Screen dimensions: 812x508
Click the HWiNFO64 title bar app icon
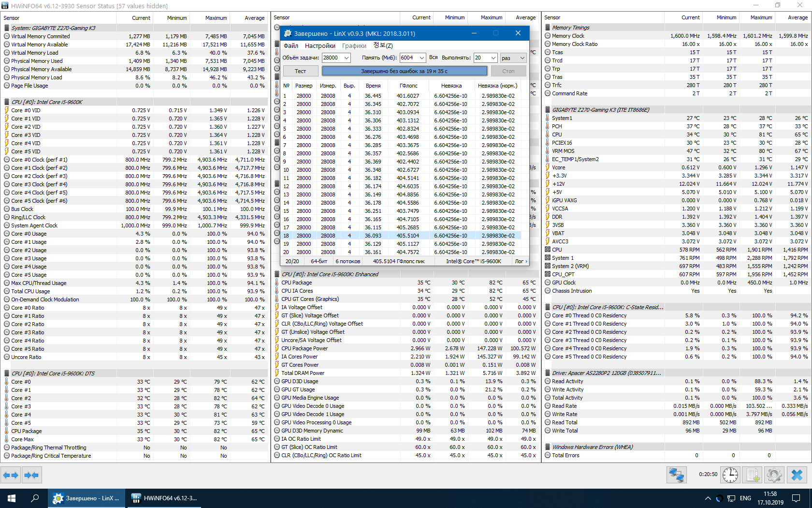[5, 6]
